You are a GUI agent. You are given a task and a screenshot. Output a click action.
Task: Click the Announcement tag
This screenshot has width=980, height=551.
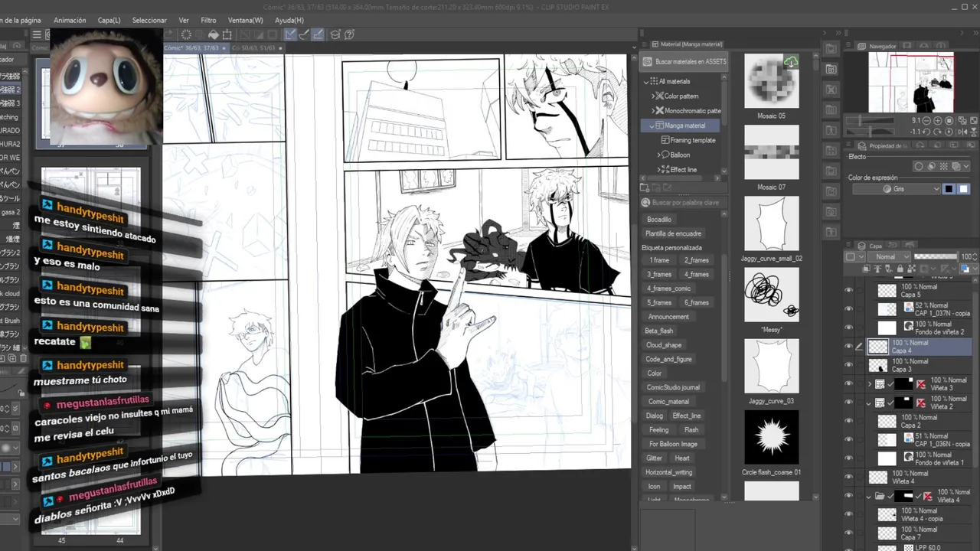[668, 317]
